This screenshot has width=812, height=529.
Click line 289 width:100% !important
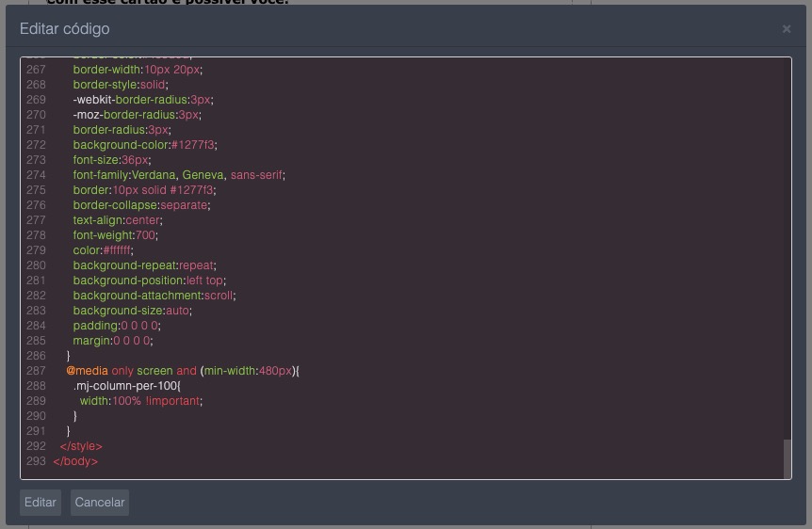pos(141,401)
